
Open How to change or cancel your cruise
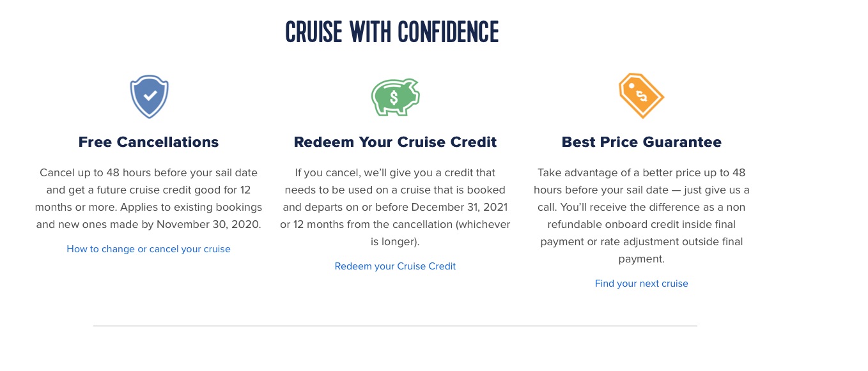[x=148, y=249]
